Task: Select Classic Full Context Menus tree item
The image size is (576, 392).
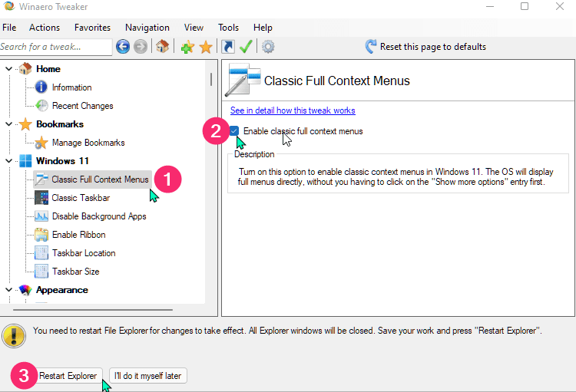Action: 100,179
